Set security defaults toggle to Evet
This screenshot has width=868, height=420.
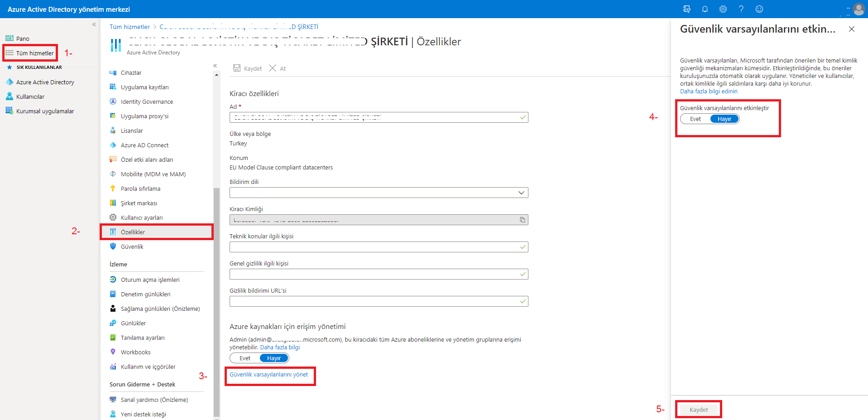pos(695,119)
